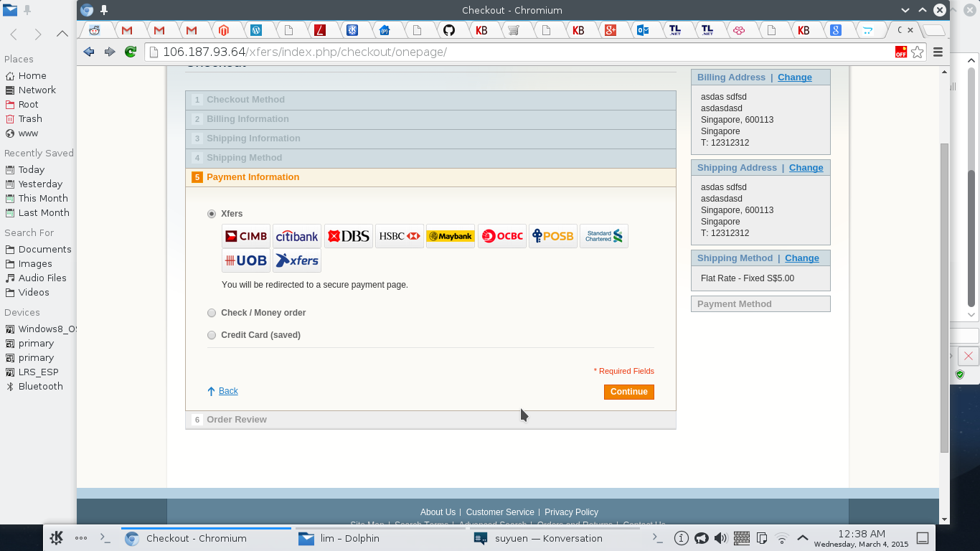Switch to the GitHub browser tab
Image resolution: width=980 pixels, height=551 pixels.
(x=449, y=30)
